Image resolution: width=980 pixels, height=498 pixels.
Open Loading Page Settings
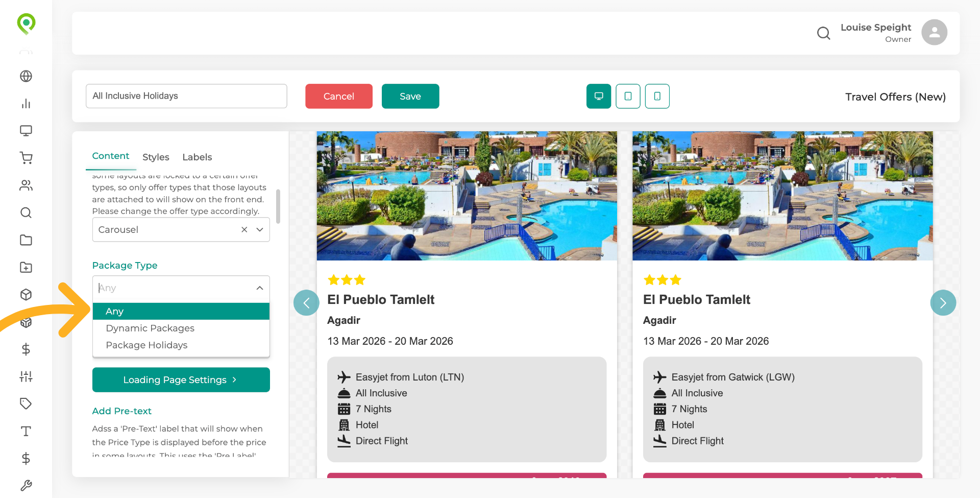[181, 380]
